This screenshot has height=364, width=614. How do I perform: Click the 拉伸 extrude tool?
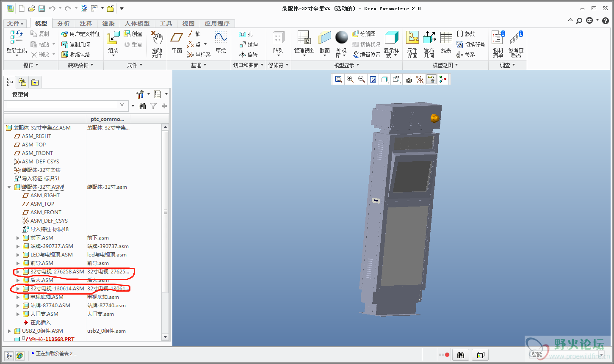[249, 44]
